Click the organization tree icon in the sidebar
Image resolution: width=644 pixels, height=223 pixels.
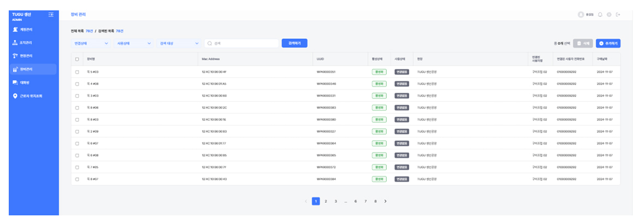[15, 43]
